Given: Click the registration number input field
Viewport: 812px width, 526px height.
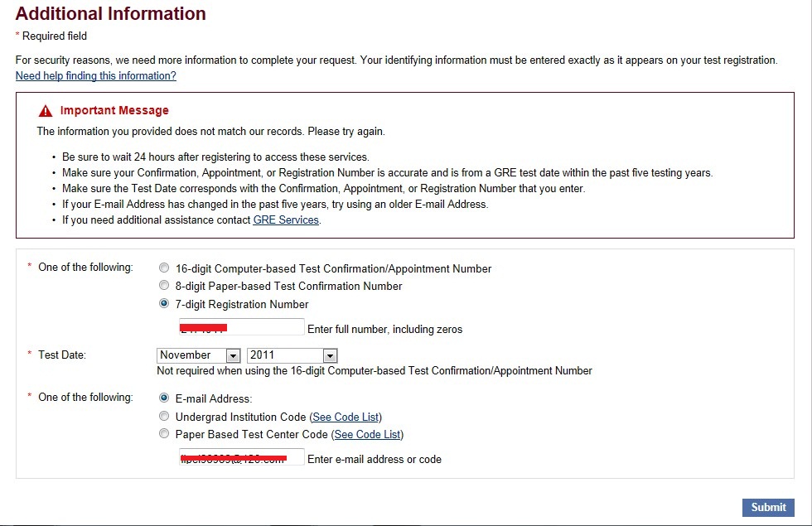Looking at the screenshot, I should pyautogui.click(x=241, y=328).
